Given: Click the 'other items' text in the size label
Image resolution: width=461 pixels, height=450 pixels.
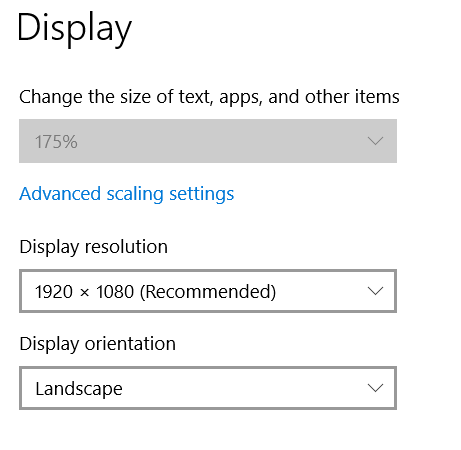Looking at the screenshot, I should (352, 97).
